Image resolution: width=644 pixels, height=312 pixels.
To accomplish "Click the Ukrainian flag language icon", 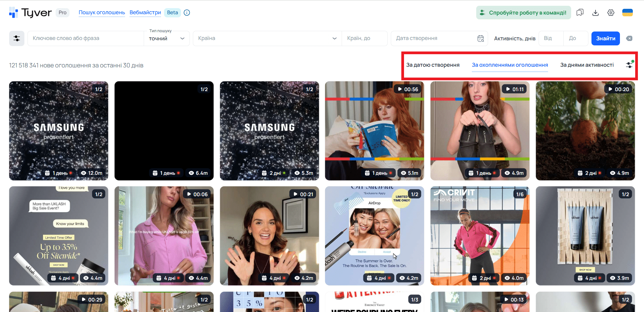I will [627, 13].
